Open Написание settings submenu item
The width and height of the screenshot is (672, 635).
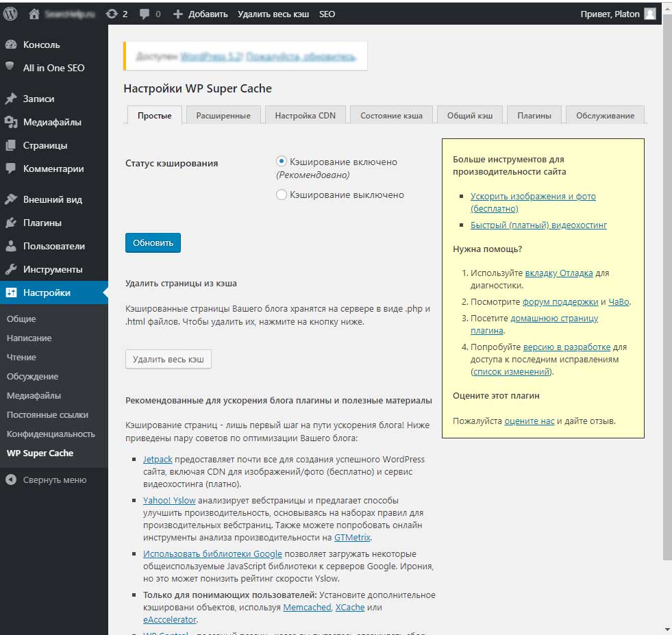29,338
